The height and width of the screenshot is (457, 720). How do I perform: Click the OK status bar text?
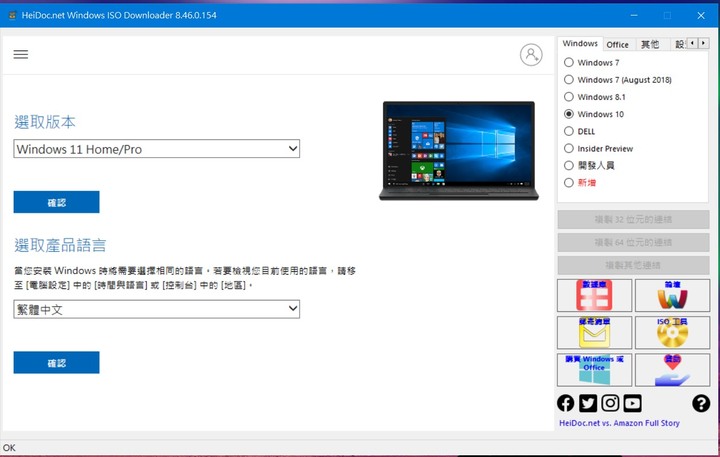pyautogui.click(x=9, y=447)
